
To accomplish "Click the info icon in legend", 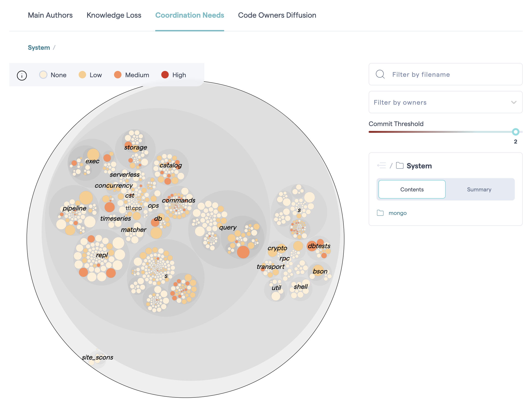I will click(22, 76).
